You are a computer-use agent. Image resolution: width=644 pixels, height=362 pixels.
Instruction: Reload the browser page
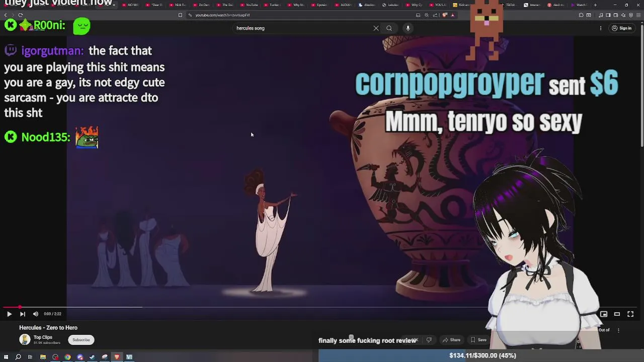point(21,15)
